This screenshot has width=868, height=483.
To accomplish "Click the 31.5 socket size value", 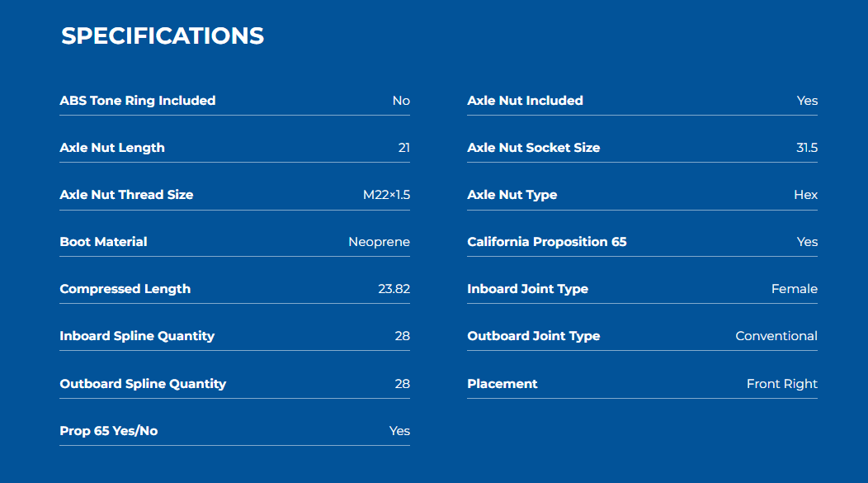I will (807, 148).
